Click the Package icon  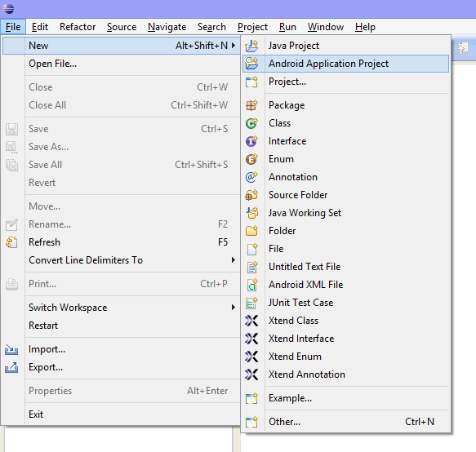tap(251, 105)
